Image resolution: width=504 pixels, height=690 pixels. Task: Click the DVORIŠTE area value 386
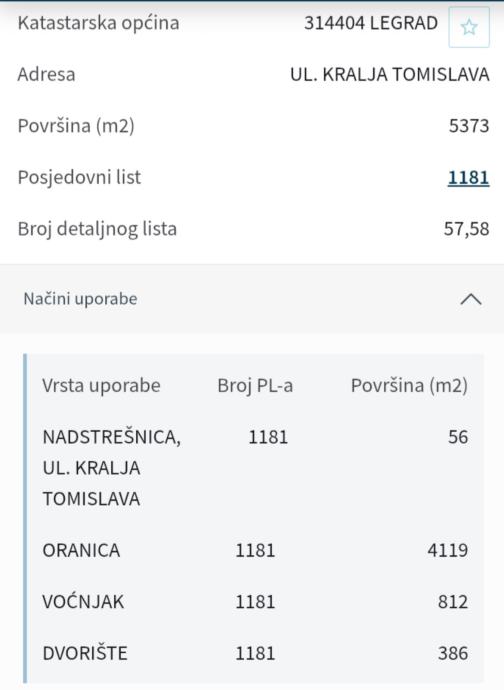[x=452, y=653]
